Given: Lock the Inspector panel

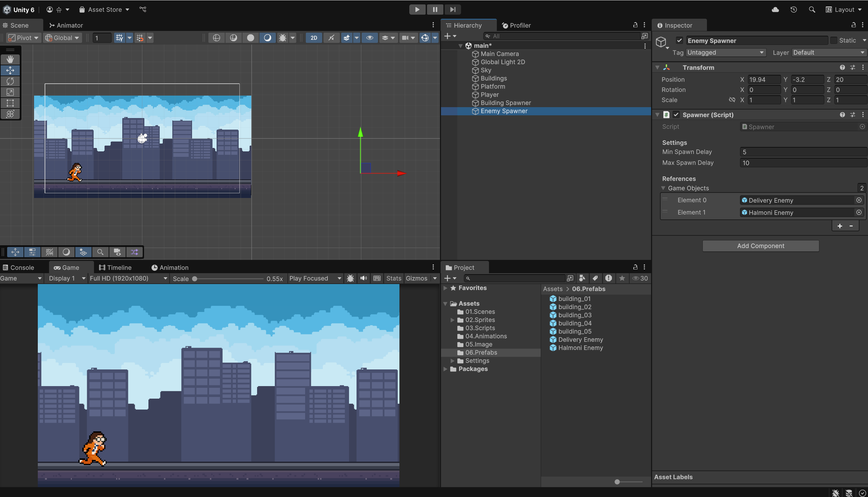Looking at the screenshot, I should (x=853, y=25).
